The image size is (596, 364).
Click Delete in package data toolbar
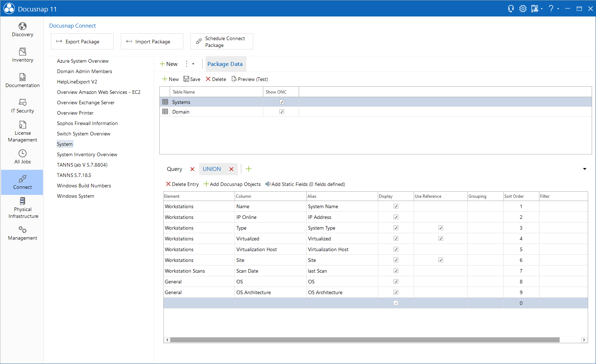[216, 79]
